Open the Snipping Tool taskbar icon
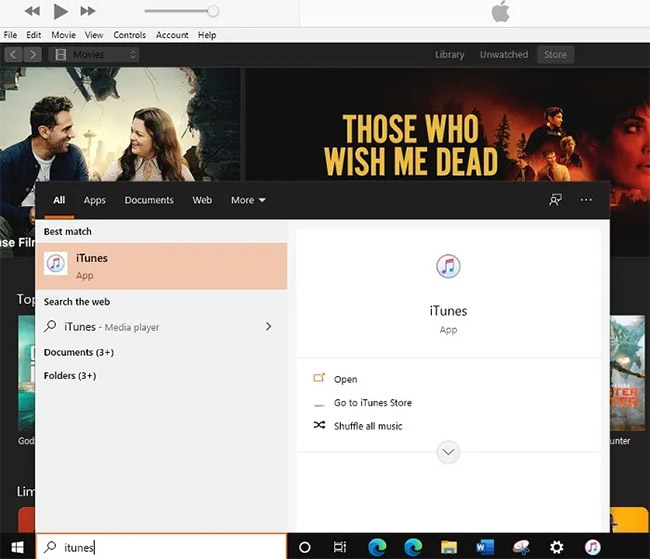Image resolution: width=650 pixels, height=559 pixels. (x=521, y=547)
